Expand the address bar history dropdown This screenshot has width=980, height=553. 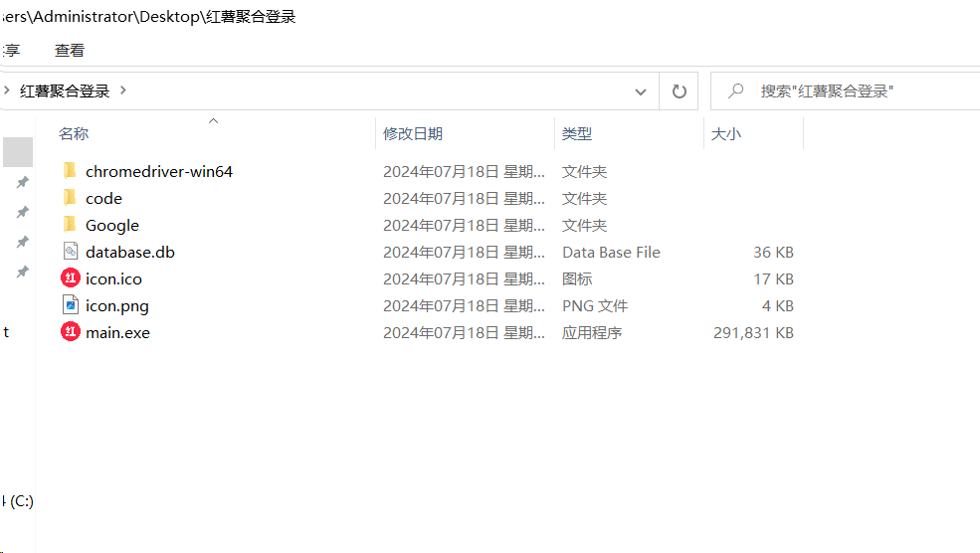(641, 92)
